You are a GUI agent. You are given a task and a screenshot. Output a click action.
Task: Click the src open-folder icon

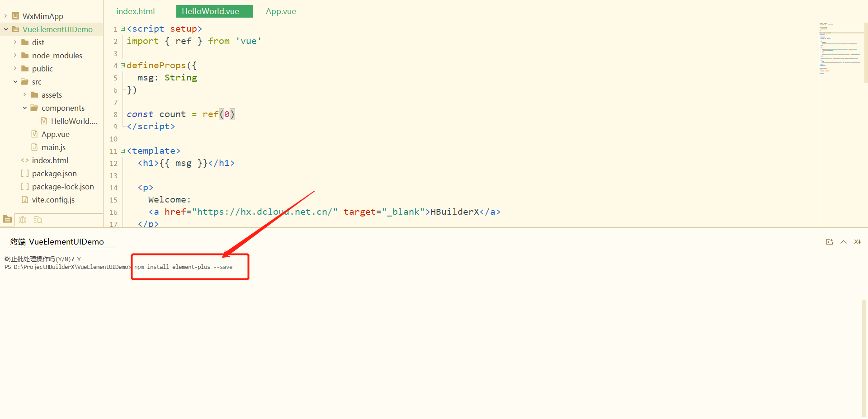click(x=25, y=82)
